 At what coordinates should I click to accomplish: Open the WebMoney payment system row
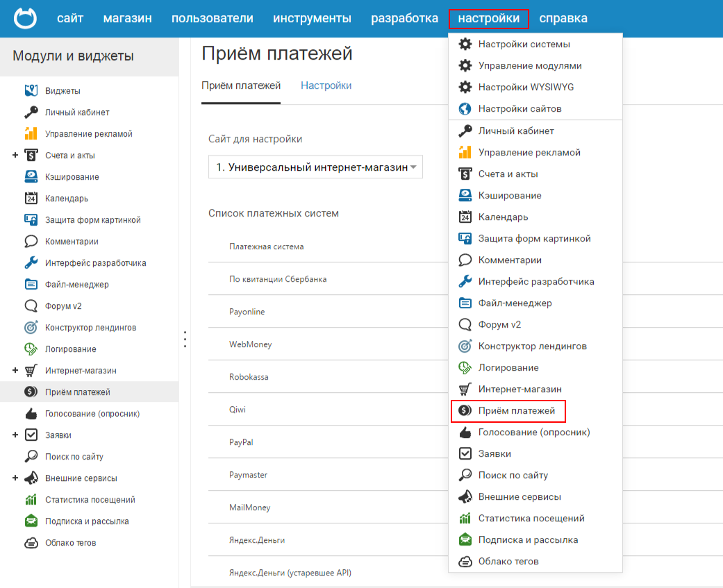point(251,344)
